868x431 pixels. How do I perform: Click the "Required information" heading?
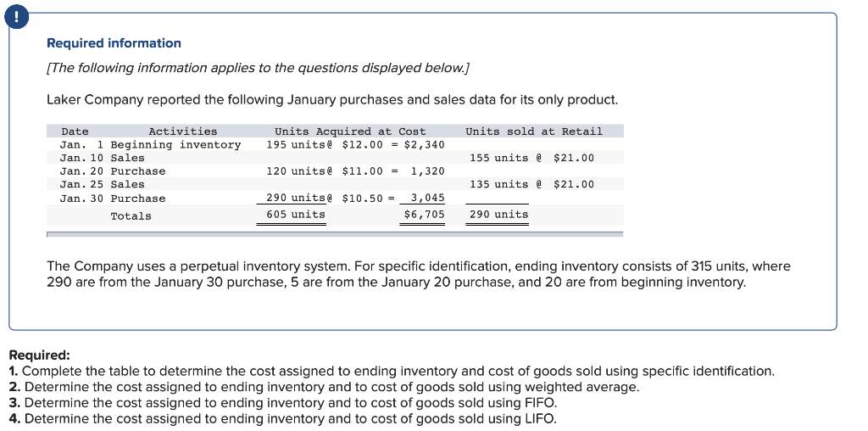[x=114, y=43]
